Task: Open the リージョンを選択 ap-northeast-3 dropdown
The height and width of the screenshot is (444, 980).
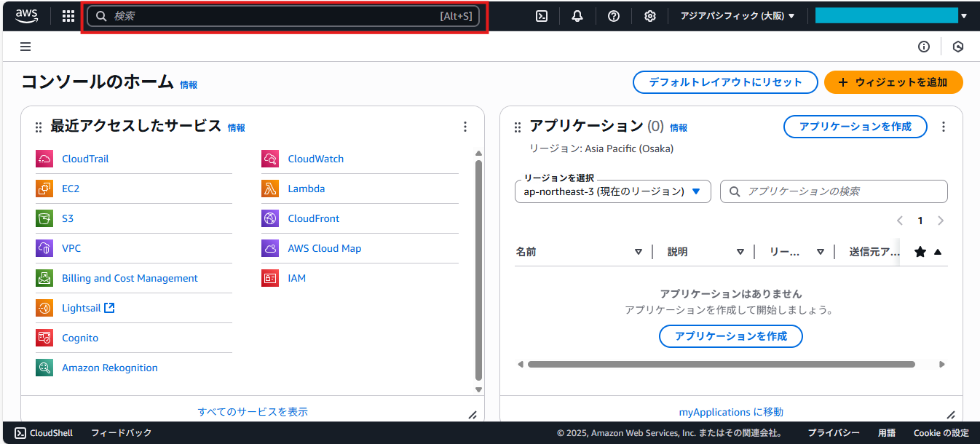Action: click(x=612, y=191)
